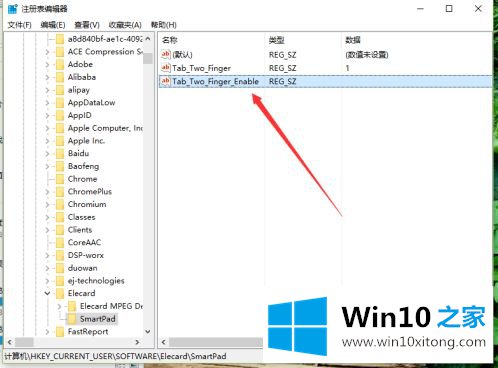Click tree panel scroll down arrow
Screen dimensions: 498x368
148,332
